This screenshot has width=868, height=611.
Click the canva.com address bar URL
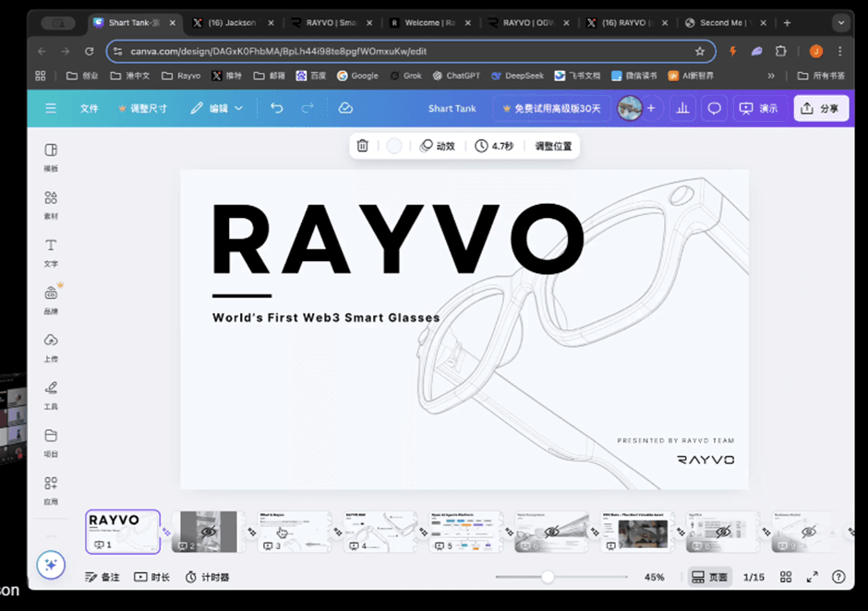click(x=279, y=52)
